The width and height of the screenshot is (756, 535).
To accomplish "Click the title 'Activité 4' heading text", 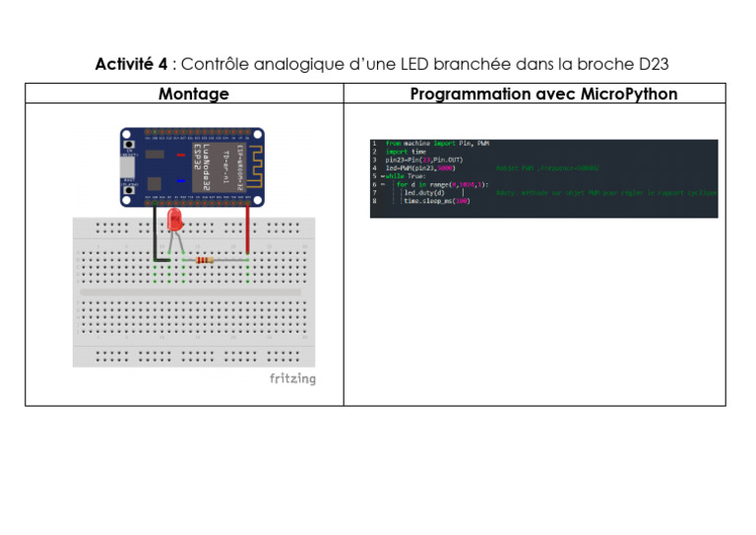I will click(131, 64).
